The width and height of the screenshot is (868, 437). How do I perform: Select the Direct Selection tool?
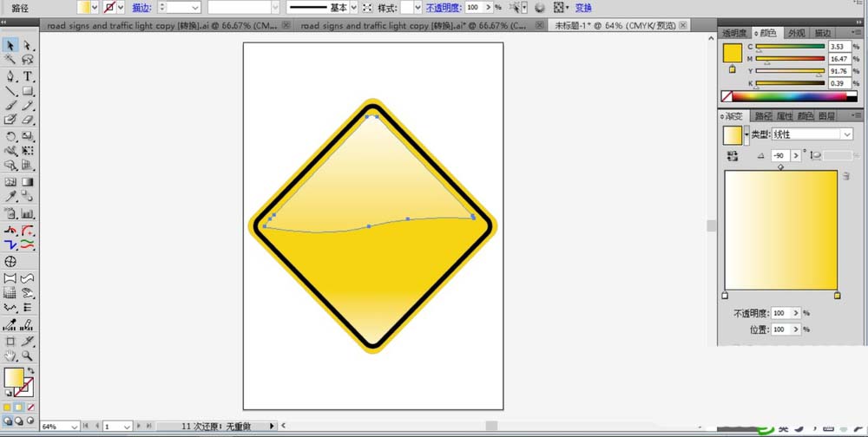point(27,45)
